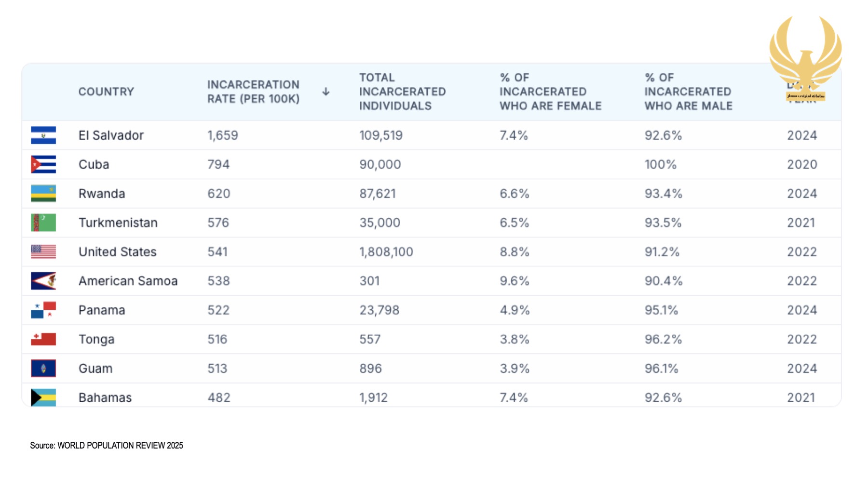Select the Incarceration Rate column header
868x488 pixels.
[253, 92]
